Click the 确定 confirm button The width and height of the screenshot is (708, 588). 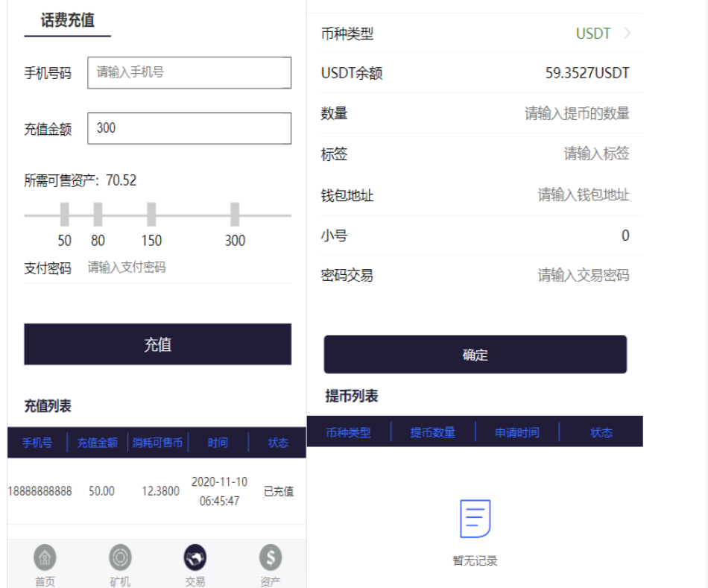[475, 355]
